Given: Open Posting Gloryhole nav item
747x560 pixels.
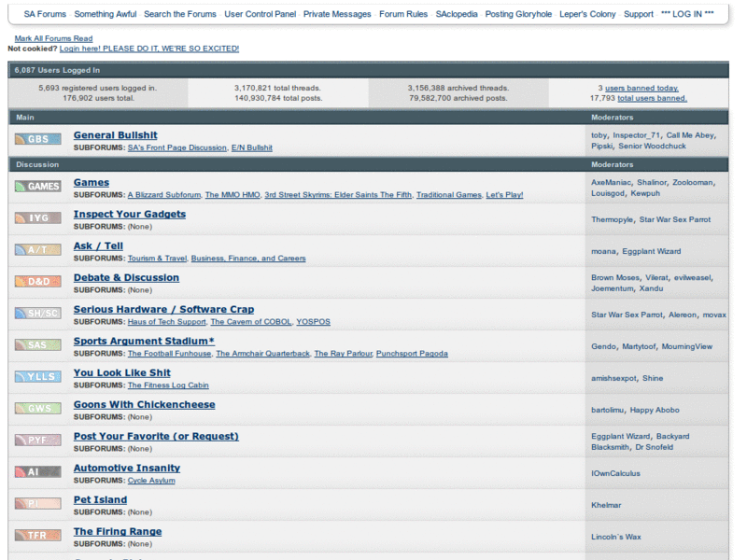Looking at the screenshot, I should click(518, 14).
